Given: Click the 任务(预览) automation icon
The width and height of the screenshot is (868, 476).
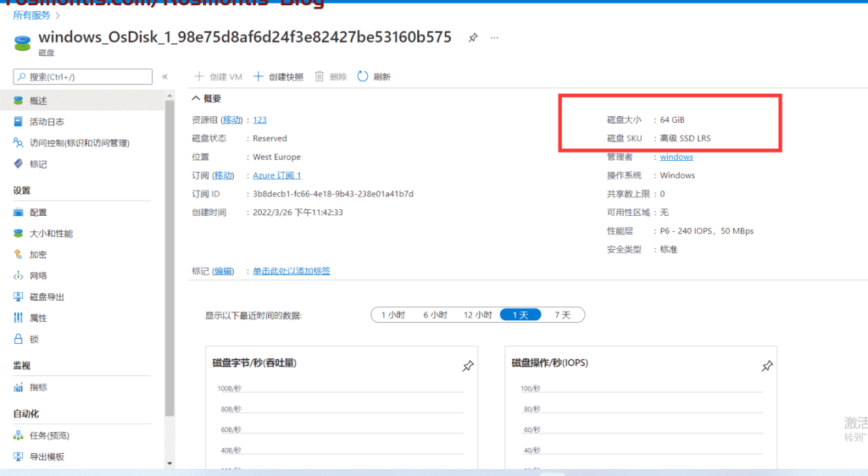Looking at the screenshot, I should pos(19,435).
